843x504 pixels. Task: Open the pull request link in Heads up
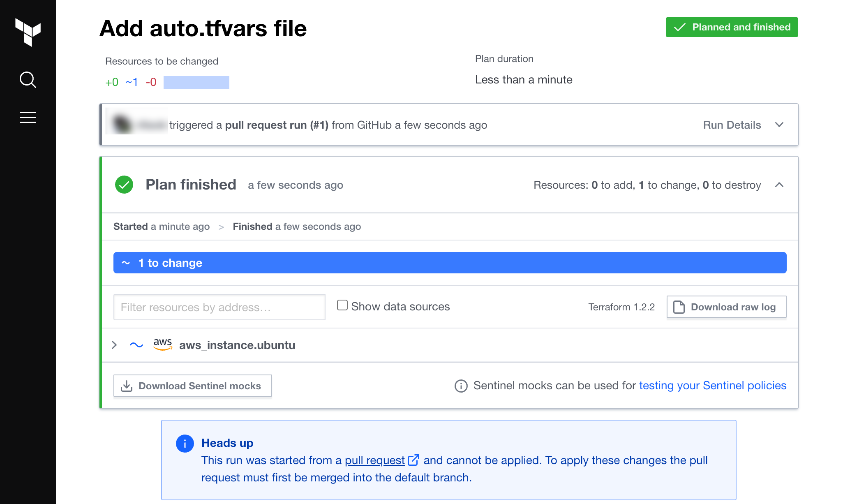point(375,460)
